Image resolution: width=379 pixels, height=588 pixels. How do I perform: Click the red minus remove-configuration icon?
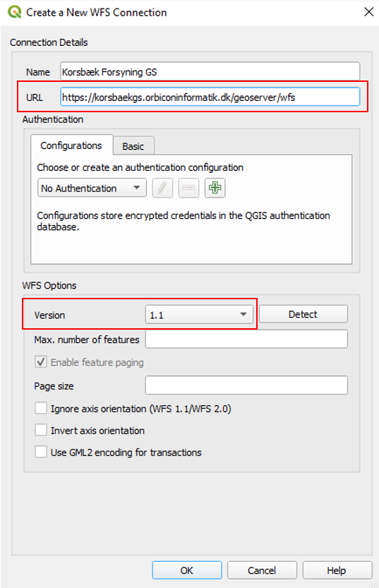(x=188, y=188)
